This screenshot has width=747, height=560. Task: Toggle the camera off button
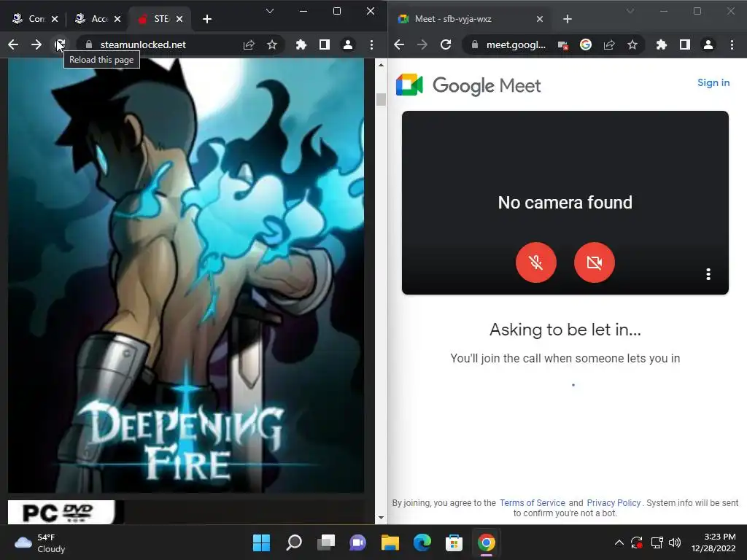coord(595,262)
